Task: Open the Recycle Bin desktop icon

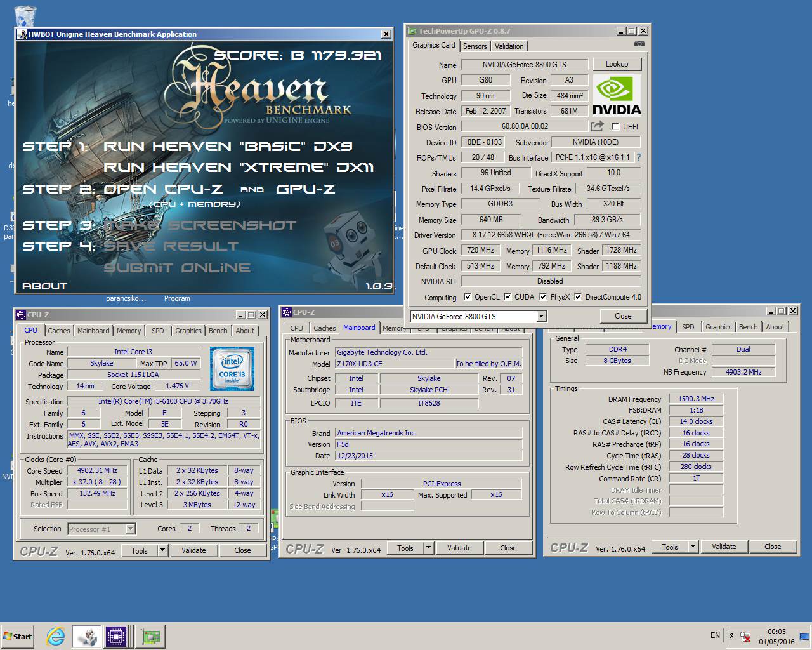Action: tap(25, 16)
